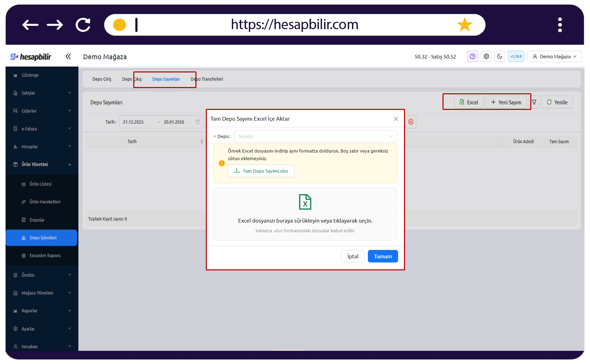590x364 pixels.
Task: Open the filter funnel icon
Action: [x=534, y=102]
